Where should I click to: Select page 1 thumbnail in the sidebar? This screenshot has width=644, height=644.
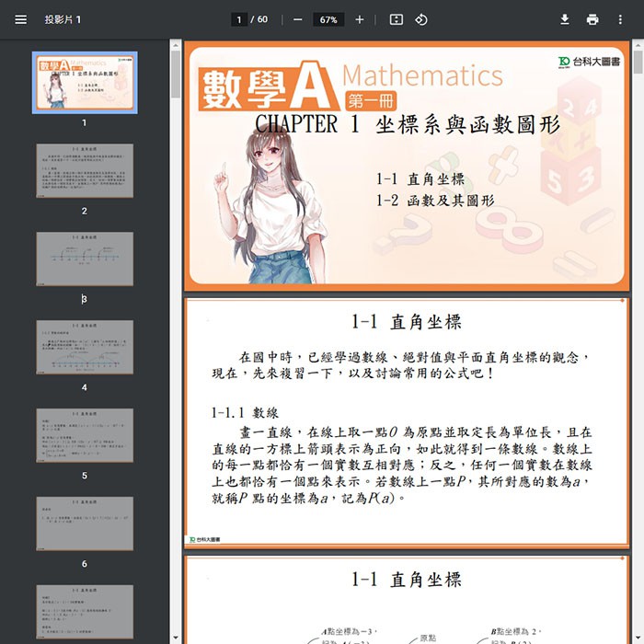coord(85,82)
